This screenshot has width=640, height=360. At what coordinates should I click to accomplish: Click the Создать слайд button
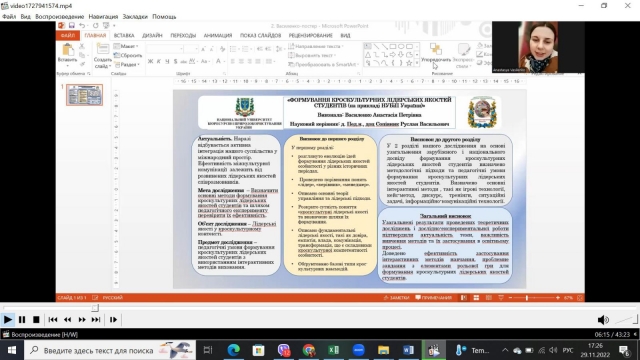(x=102, y=56)
